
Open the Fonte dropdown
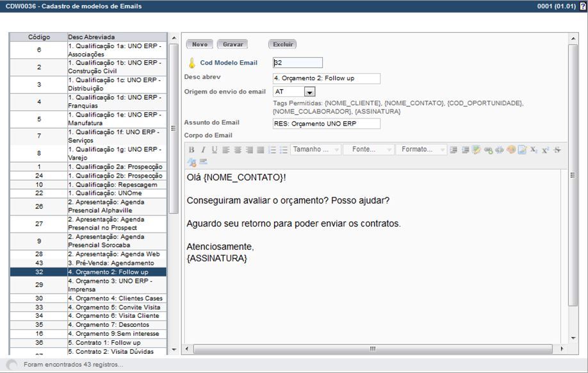pyautogui.click(x=368, y=149)
